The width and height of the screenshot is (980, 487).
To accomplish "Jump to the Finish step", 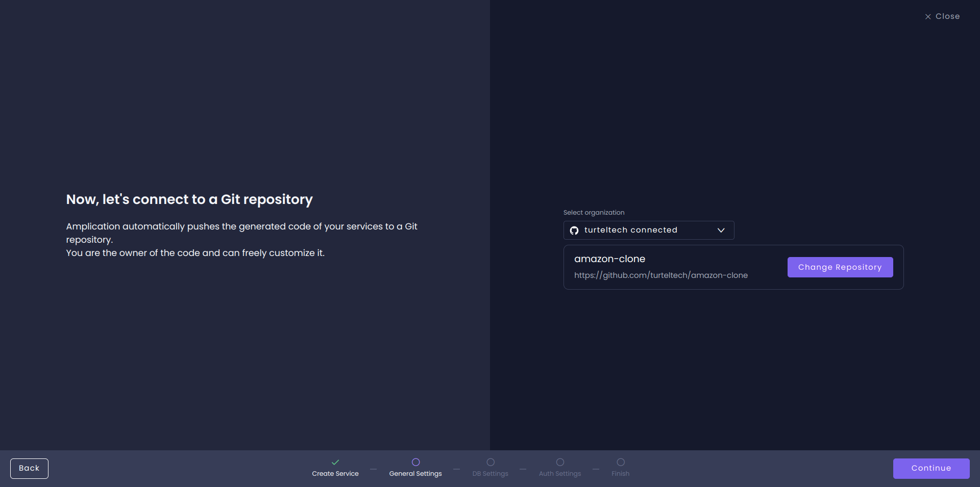I will pyautogui.click(x=620, y=473).
